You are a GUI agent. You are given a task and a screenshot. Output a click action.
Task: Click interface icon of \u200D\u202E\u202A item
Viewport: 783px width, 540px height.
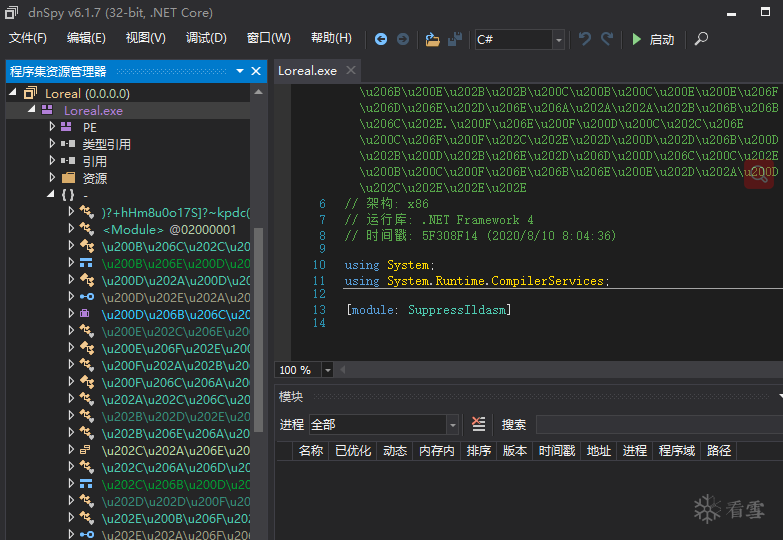(87, 297)
